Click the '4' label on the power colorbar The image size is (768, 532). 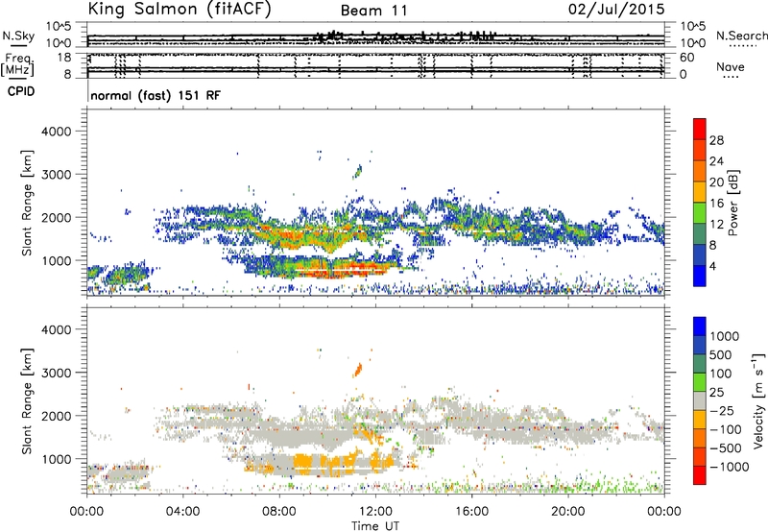coord(712,266)
